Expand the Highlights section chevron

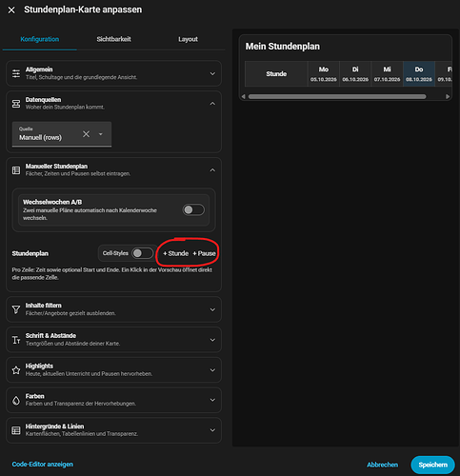tap(212, 370)
